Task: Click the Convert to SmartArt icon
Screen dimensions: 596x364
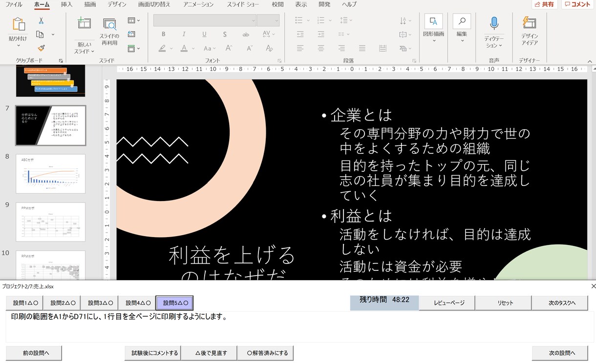Action: point(405,48)
